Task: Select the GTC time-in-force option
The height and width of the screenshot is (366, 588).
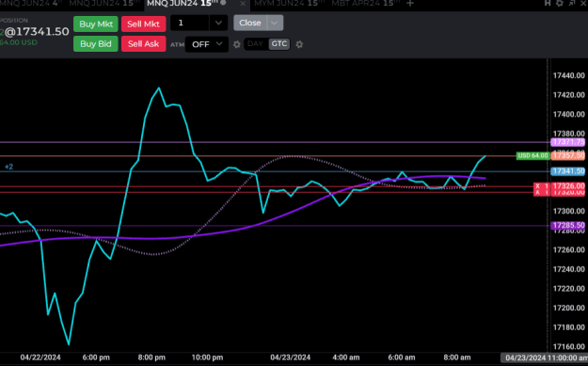Action: point(279,44)
